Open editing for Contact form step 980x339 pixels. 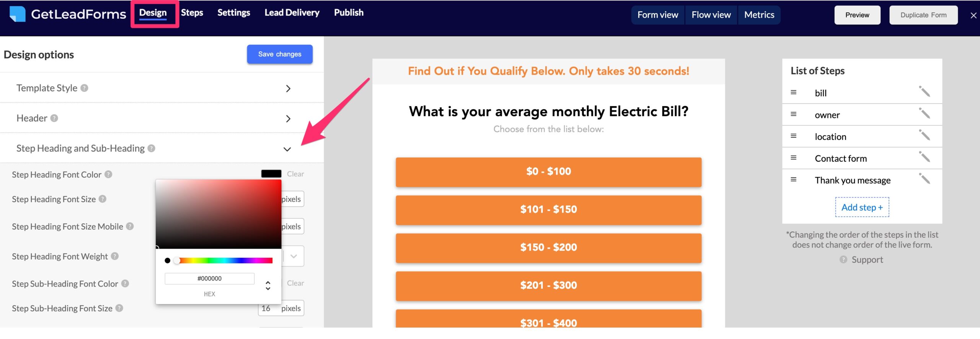click(x=924, y=157)
